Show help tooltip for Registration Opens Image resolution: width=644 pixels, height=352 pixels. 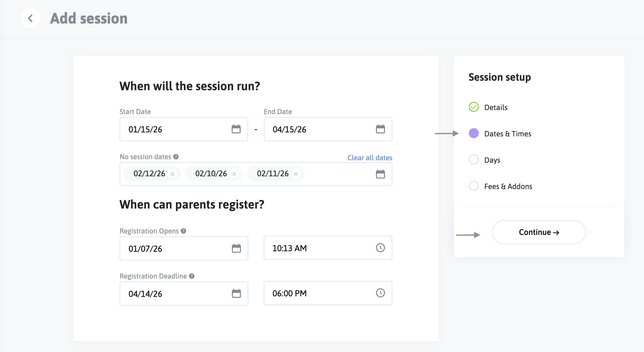pos(183,231)
